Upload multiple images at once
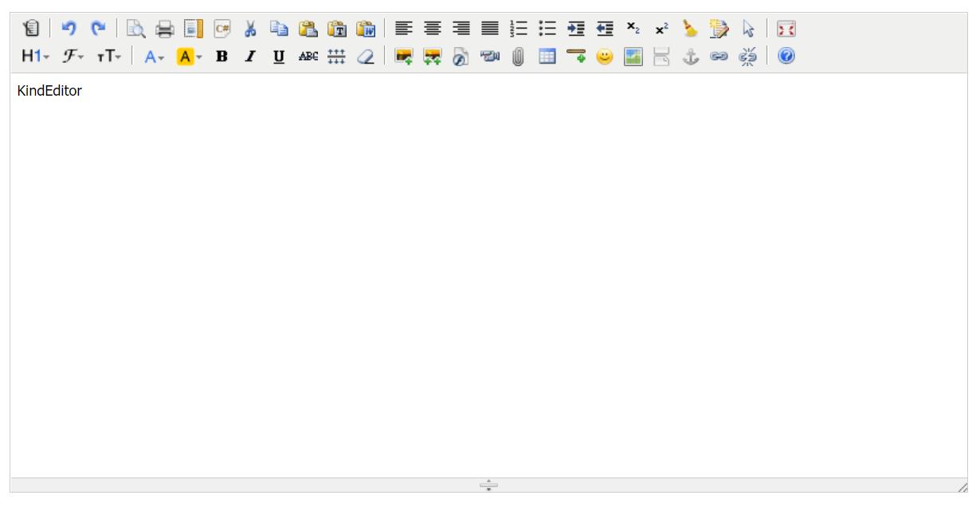980x507 pixels. pos(431,57)
